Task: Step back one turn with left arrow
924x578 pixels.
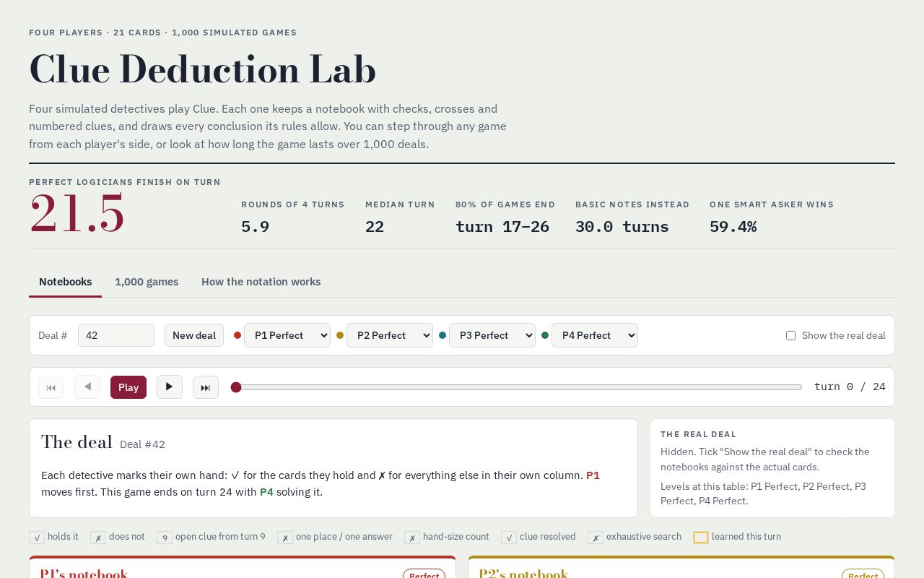Action: click(87, 387)
